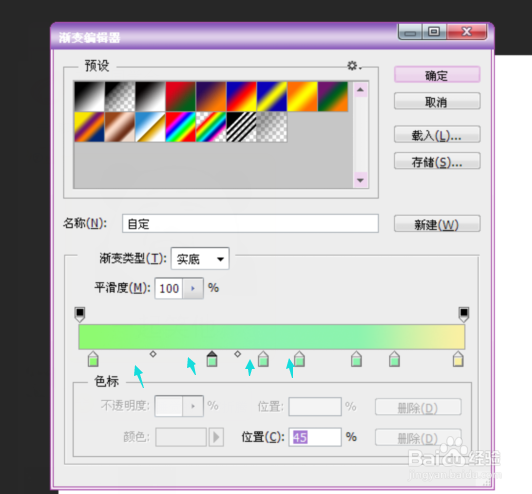Select the transparent stripes preset

click(x=242, y=127)
